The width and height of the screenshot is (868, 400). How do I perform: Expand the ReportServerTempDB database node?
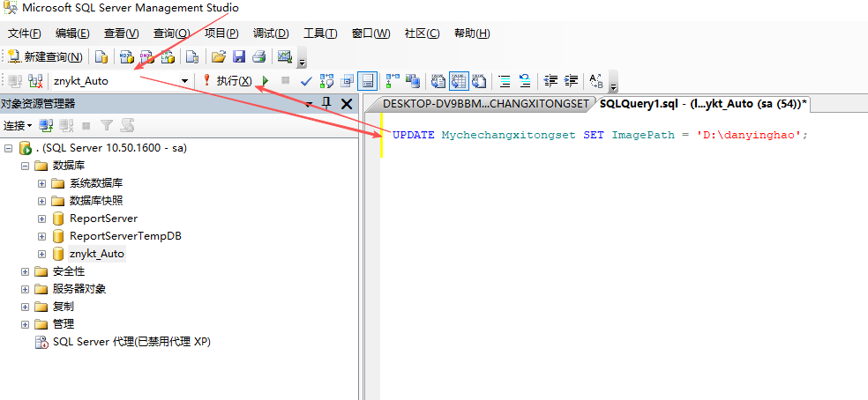[41, 236]
